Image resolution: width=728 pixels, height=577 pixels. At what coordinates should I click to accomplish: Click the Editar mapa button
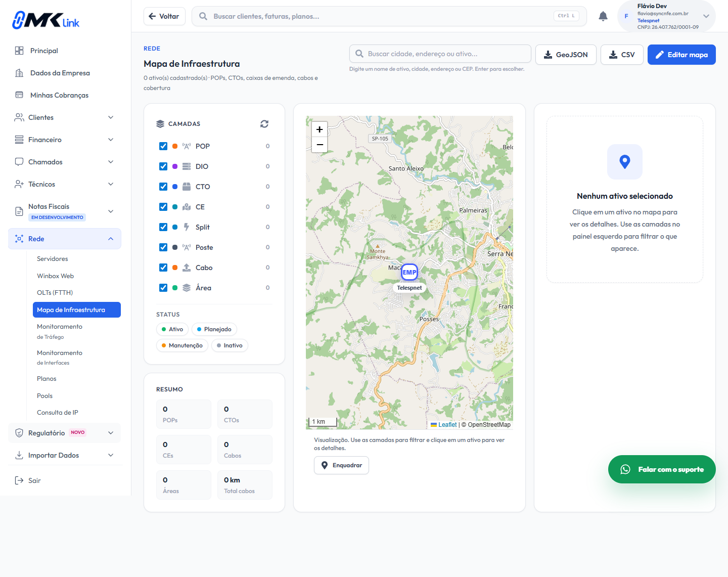[681, 55]
